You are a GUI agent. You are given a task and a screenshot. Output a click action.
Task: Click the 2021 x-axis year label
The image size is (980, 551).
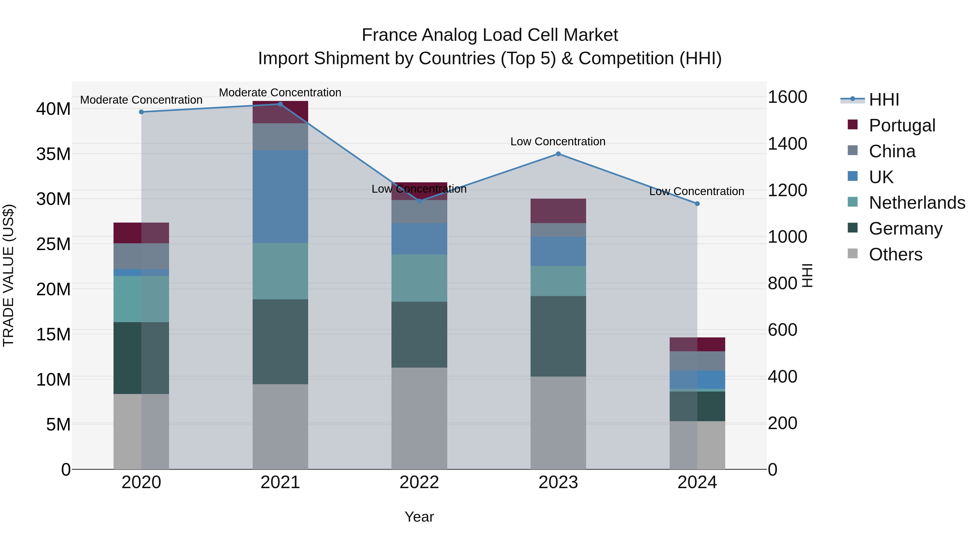coord(280,482)
